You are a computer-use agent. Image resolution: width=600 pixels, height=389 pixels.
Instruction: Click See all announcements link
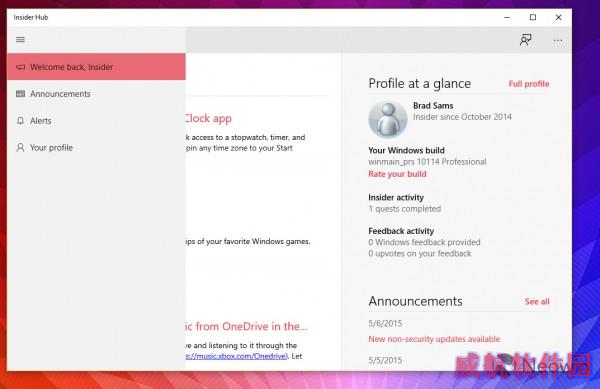coord(537,301)
